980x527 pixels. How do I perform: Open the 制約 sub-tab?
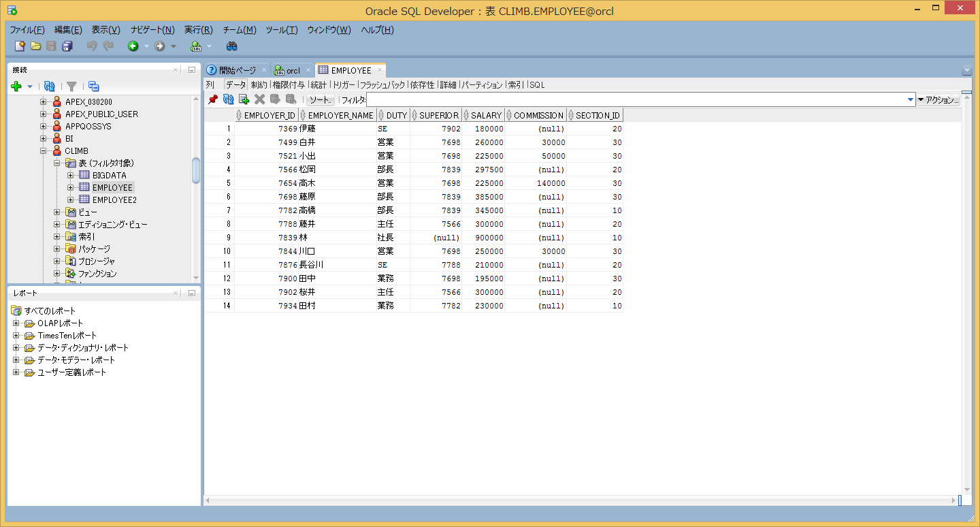259,85
